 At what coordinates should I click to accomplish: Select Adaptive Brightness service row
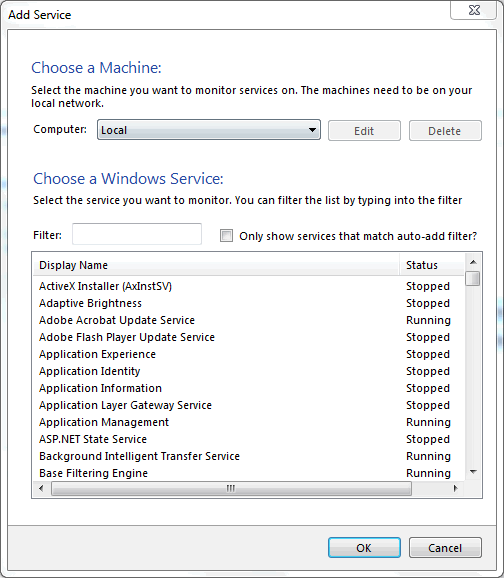coord(248,303)
